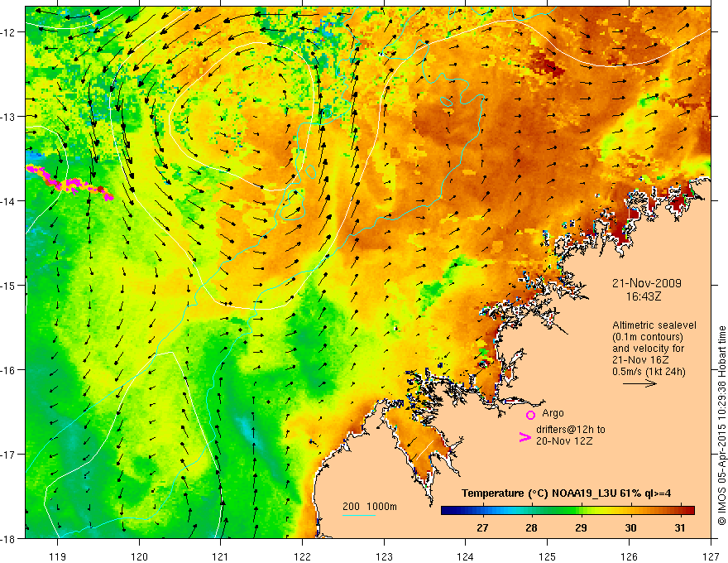Click the 'Argo' legend label
Image resolution: width=728 pixels, height=563 pixels.
[x=553, y=413]
